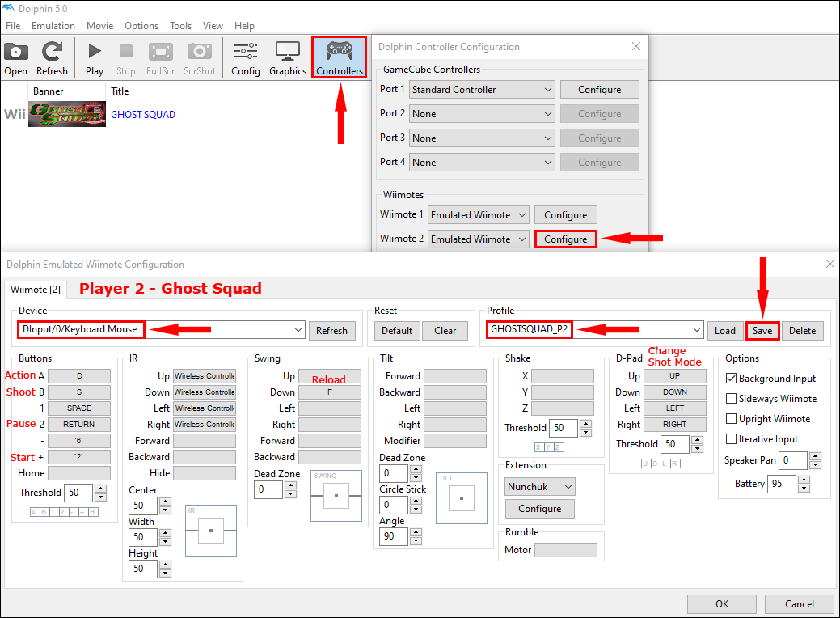Toggle fullscreen with FullScr icon
Image resolution: width=840 pixels, height=618 pixels.
tap(160, 58)
